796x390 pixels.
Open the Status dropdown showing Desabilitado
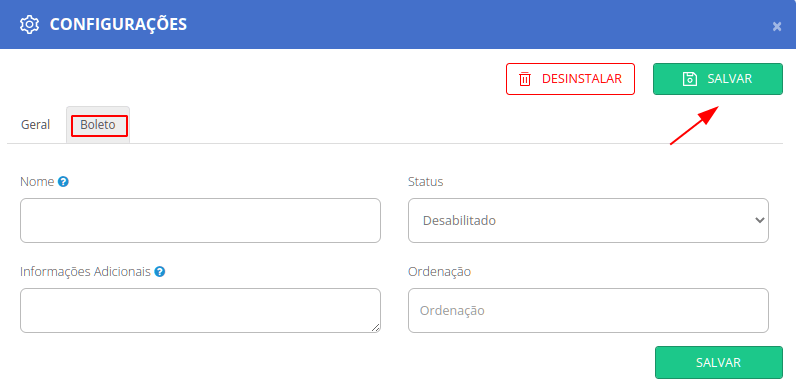(x=588, y=220)
